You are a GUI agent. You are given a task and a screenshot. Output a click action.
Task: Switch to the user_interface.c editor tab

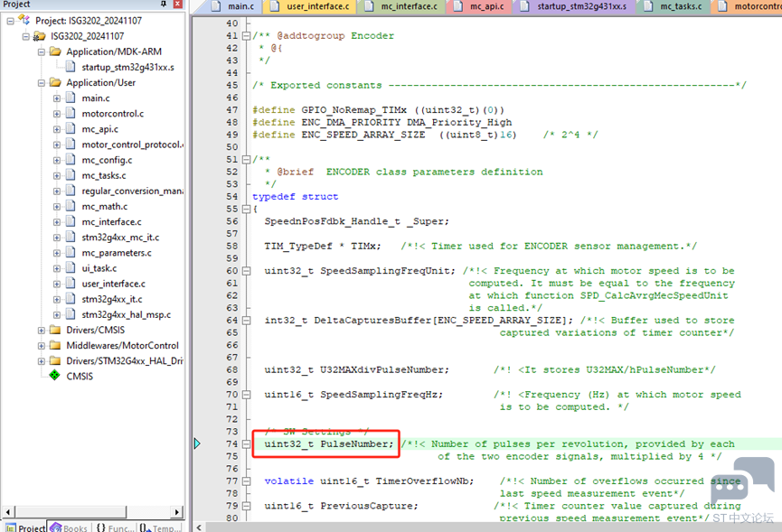point(310,6)
